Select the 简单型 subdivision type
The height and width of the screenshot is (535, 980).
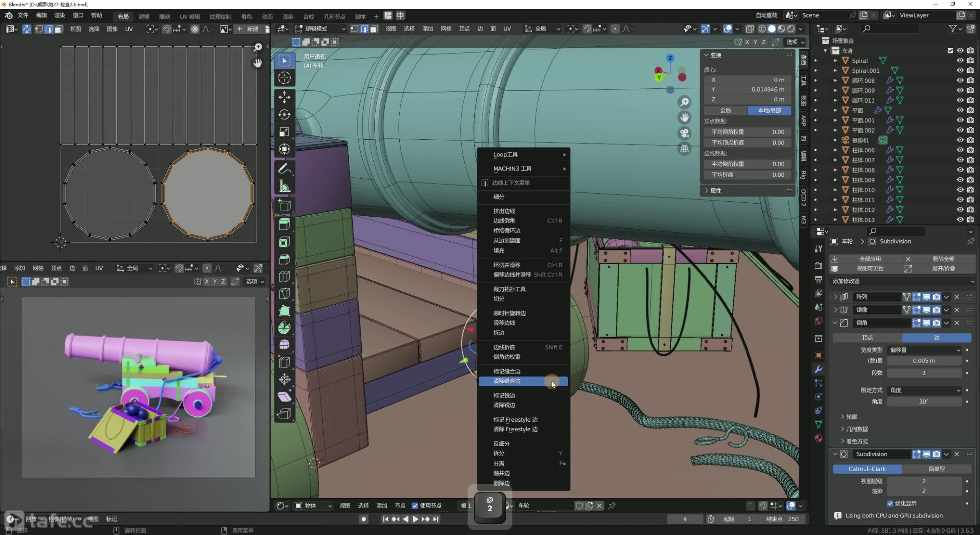(936, 469)
